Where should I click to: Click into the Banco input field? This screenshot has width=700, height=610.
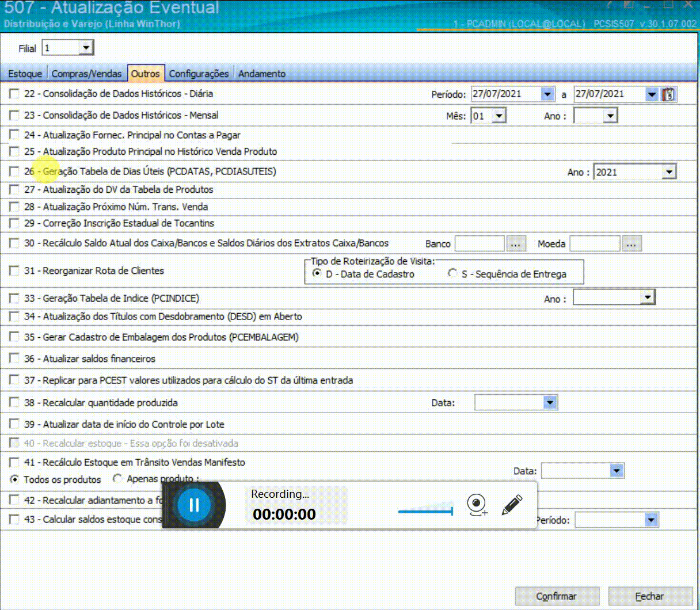click(480, 244)
